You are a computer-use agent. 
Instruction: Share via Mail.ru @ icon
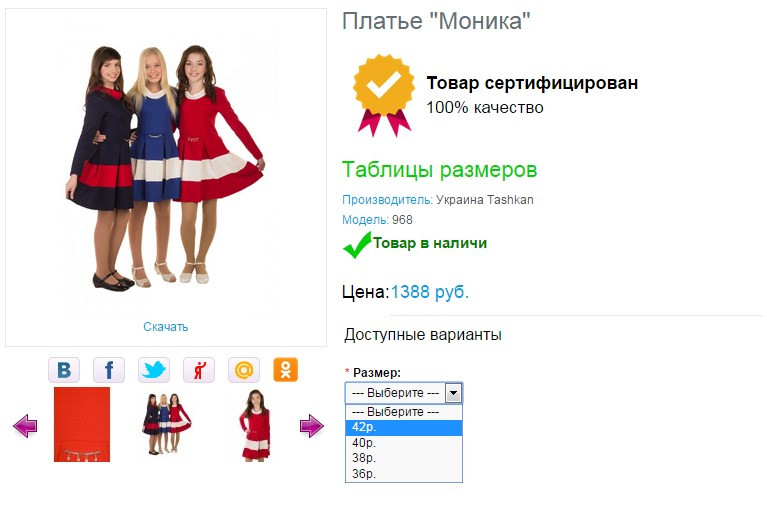pos(244,370)
